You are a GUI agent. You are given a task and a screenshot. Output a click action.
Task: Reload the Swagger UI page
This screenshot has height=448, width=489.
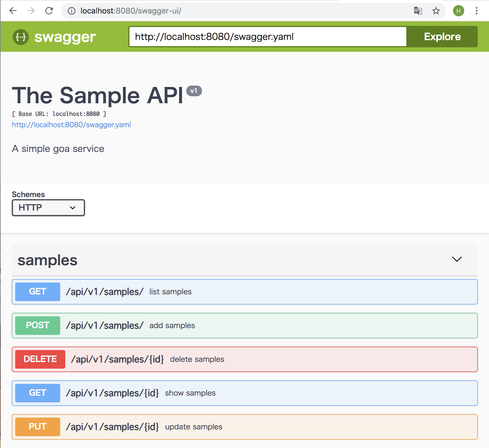coord(49,11)
